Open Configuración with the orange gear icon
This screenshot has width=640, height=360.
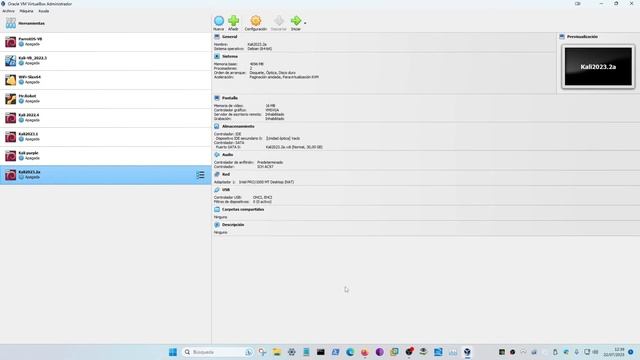tap(256, 20)
